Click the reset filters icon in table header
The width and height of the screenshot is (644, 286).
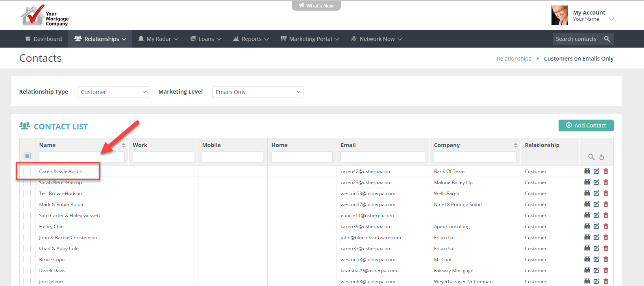tap(601, 157)
